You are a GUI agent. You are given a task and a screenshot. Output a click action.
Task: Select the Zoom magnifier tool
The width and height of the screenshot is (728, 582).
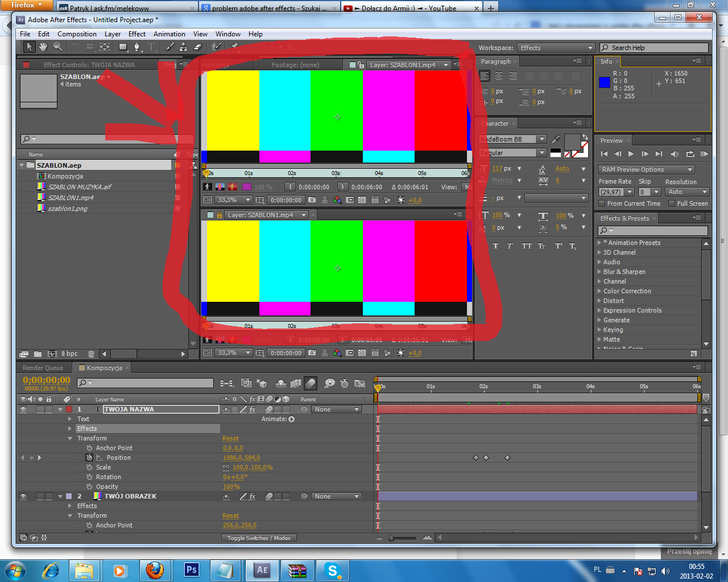pos(57,47)
